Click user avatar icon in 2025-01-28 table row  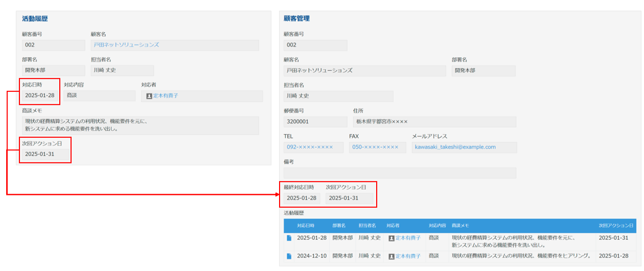pos(392,238)
